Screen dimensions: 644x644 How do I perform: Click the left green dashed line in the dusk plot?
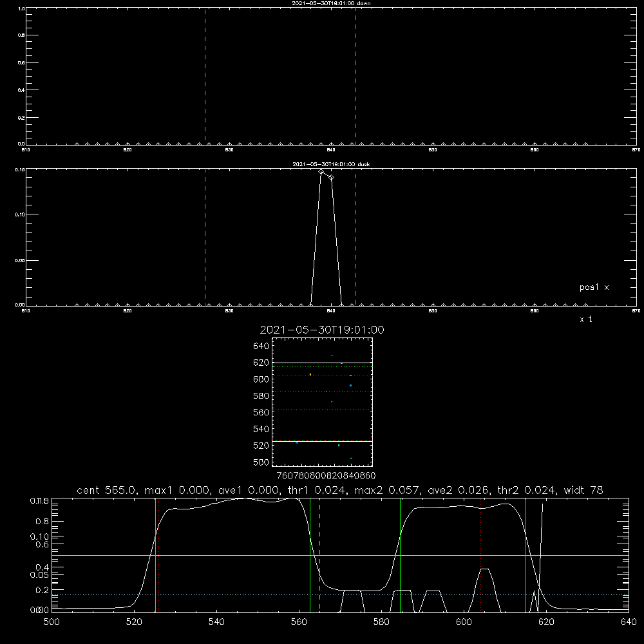point(205,237)
